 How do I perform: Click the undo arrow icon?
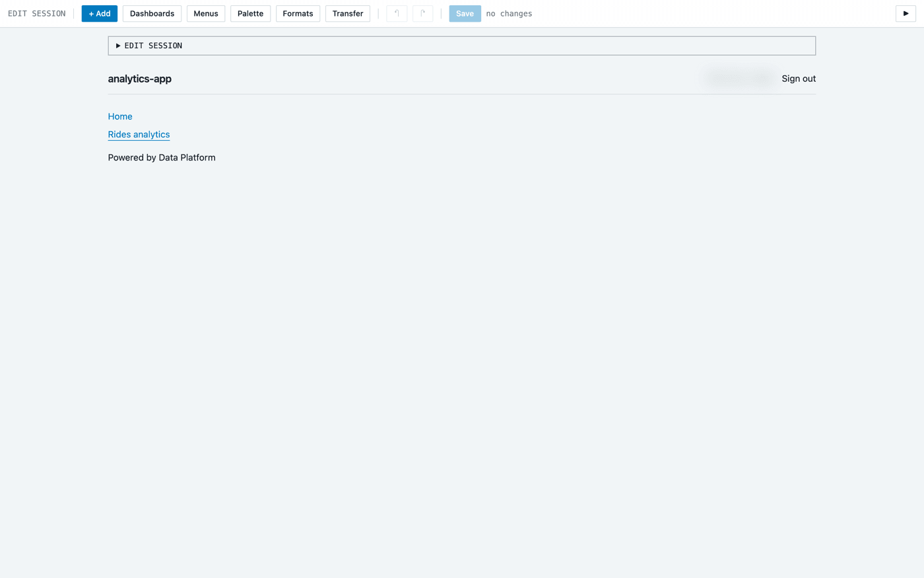[x=397, y=13]
